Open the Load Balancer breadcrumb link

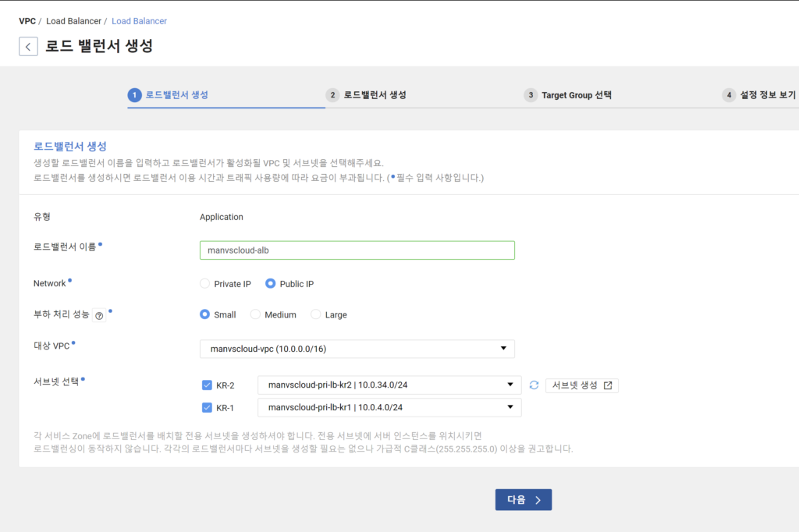click(139, 21)
